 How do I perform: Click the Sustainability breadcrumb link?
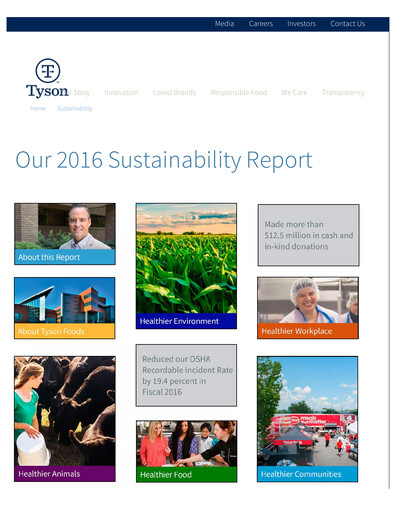tap(75, 108)
